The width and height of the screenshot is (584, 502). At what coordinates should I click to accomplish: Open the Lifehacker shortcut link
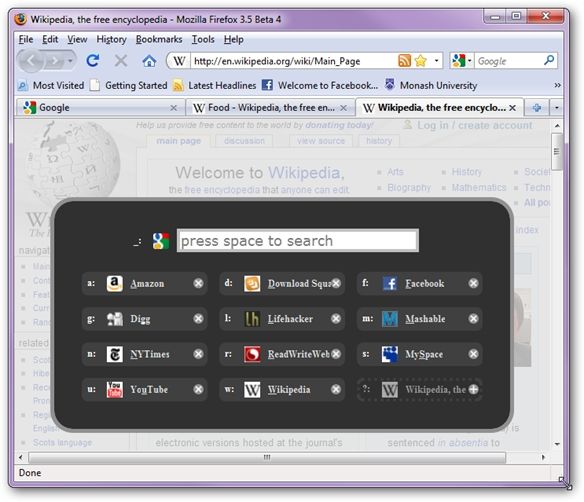[x=290, y=319]
